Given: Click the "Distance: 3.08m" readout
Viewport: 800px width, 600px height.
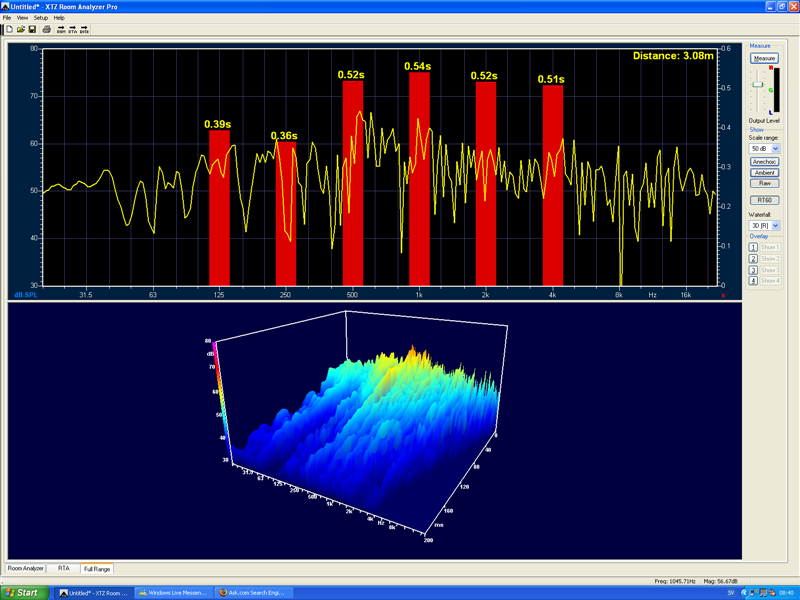Looking at the screenshot, I should tap(673, 56).
